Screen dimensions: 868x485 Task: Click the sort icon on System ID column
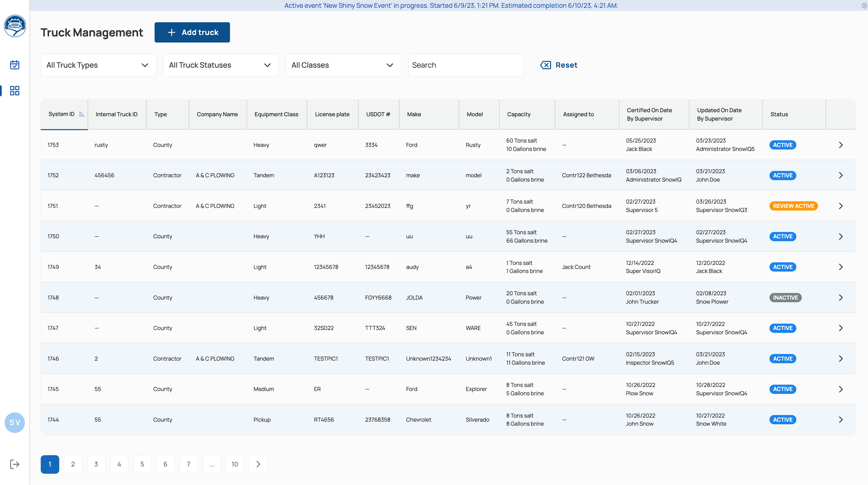(x=81, y=114)
